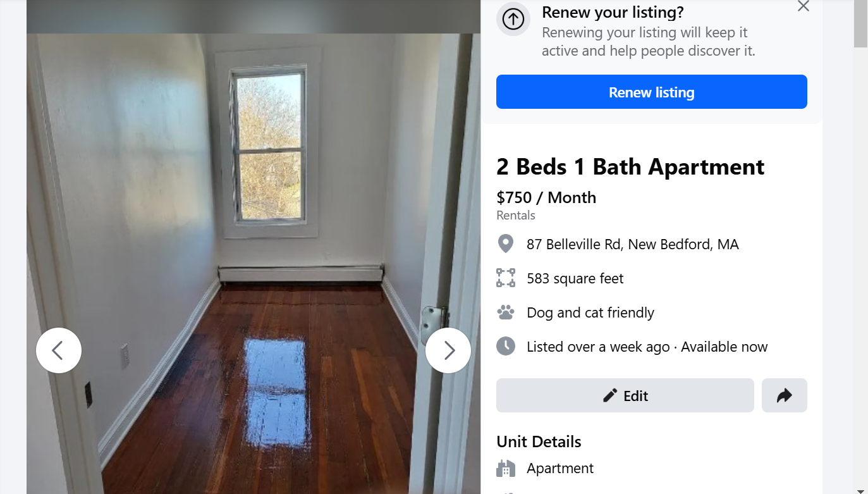
Task: Click the Rentals category label
Action: [x=516, y=215]
